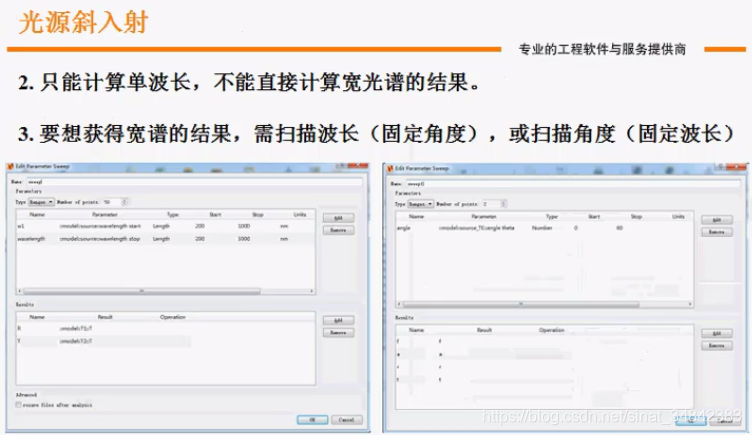Tick 'resave files after analysis' checkbox

[18, 405]
